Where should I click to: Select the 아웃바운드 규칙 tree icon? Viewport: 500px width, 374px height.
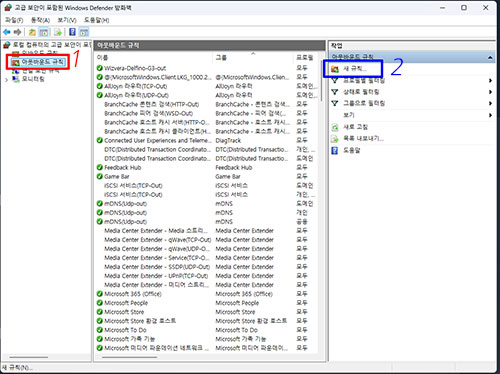click(16, 62)
